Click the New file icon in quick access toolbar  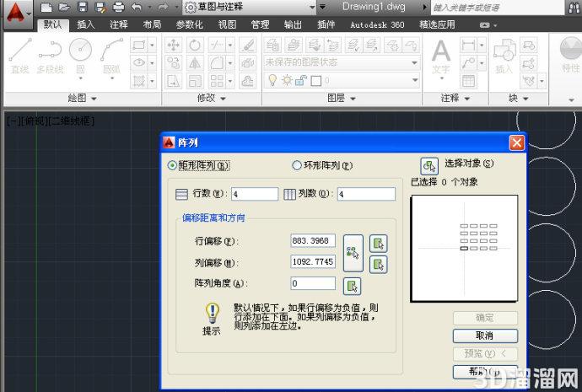pos(46,7)
